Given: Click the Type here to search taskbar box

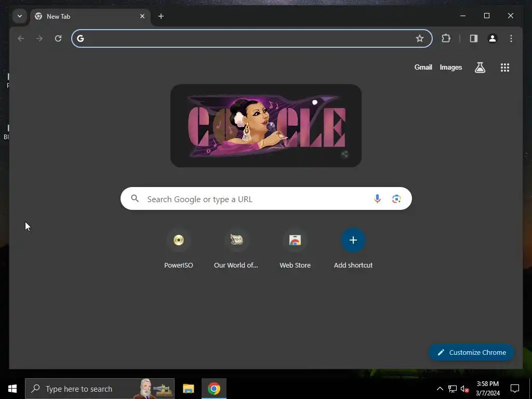Looking at the screenshot, I should point(100,389).
